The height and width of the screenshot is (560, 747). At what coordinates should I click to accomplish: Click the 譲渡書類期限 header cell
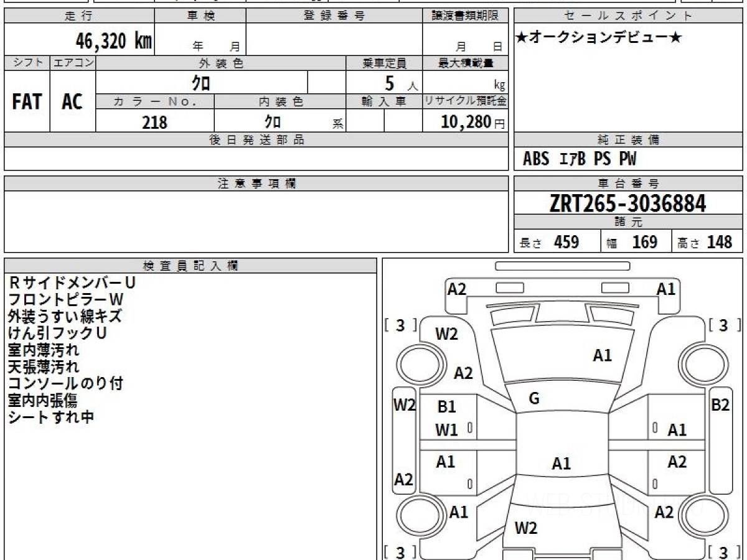465,17
